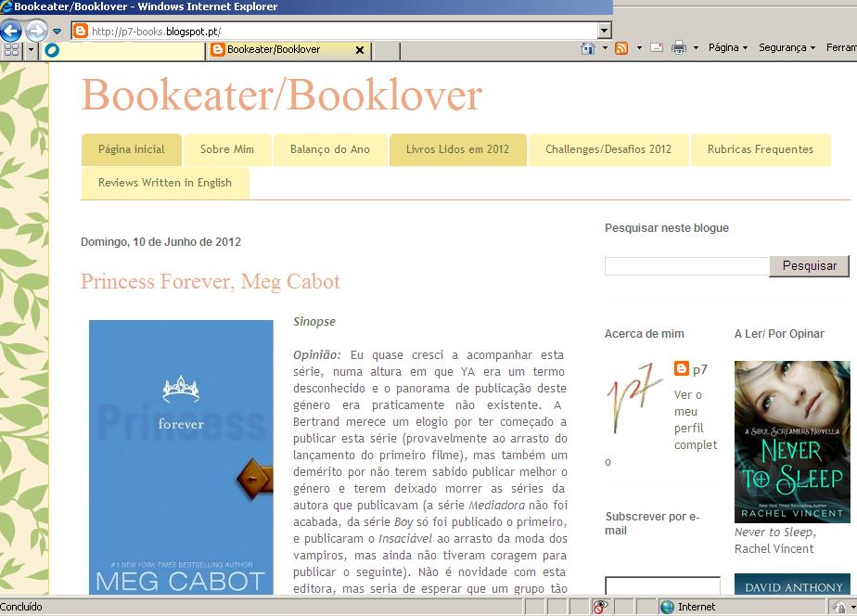
Task: Open the p7 profile name link
Action: (x=700, y=370)
